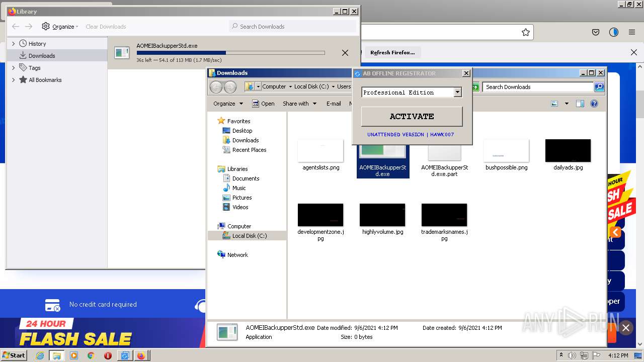This screenshot has height=362, width=644.
Task: Open Share with menu in Explorer
Action: 299,104
